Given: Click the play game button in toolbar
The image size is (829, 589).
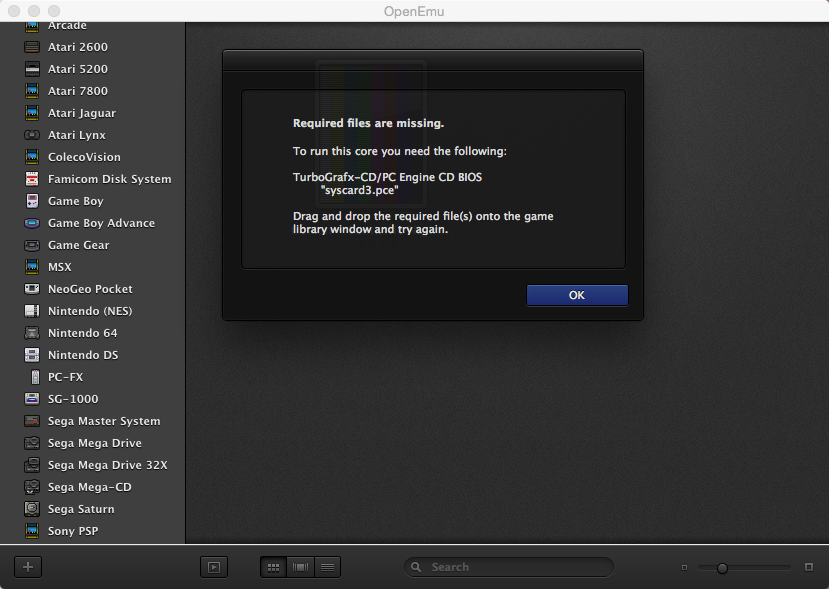Looking at the screenshot, I should (x=214, y=567).
